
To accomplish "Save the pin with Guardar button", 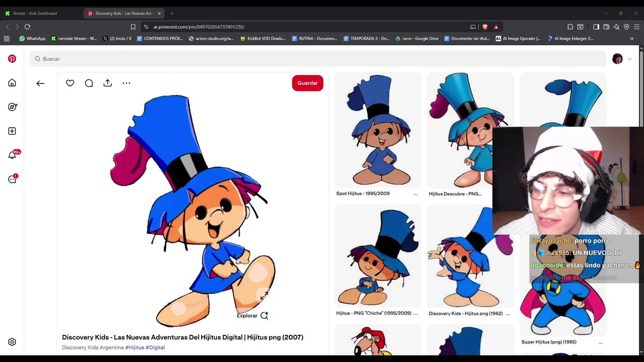I will [x=307, y=83].
